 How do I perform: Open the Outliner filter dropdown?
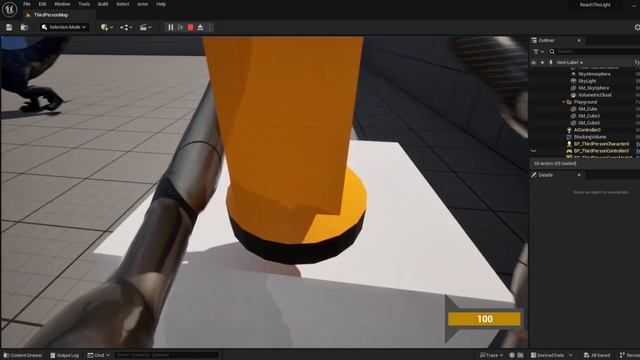click(x=538, y=51)
